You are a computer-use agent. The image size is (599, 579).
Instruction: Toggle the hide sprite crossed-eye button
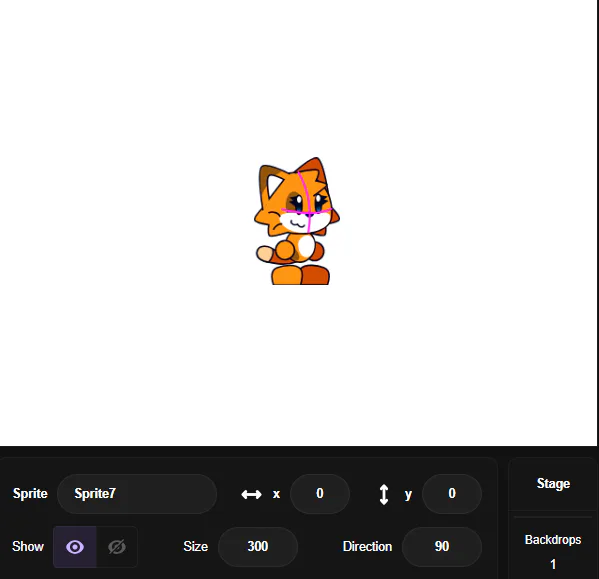click(x=117, y=547)
